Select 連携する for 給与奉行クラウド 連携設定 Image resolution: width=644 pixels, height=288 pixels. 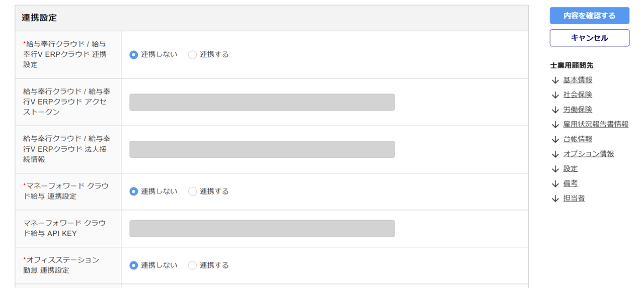[192, 55]
